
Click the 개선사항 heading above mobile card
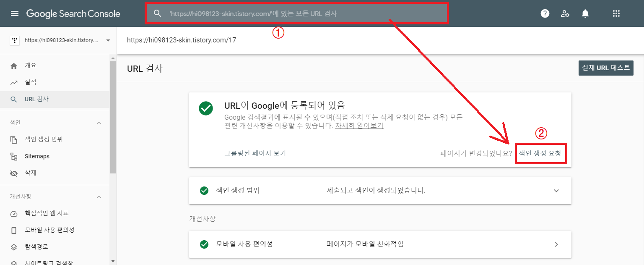(x=203, y=219)
